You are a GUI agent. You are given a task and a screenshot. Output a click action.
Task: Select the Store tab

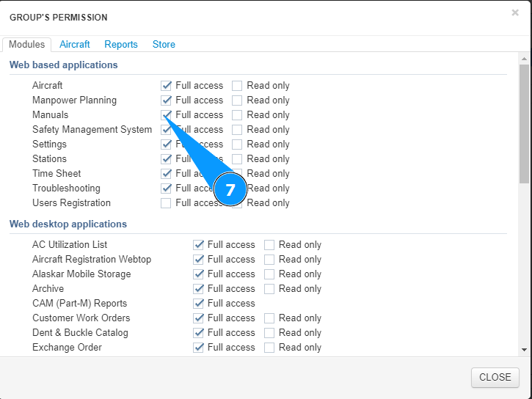(x=164, y=44)
